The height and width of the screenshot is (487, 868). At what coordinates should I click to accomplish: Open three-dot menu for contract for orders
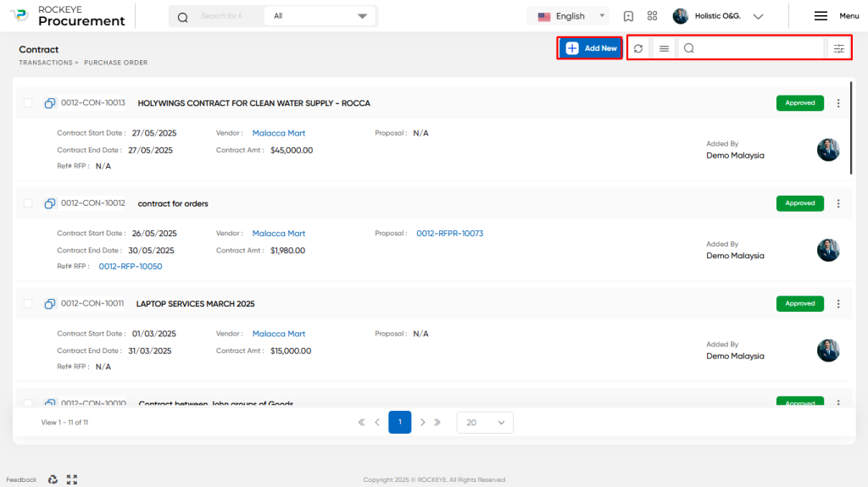click(x=838, y=203)
